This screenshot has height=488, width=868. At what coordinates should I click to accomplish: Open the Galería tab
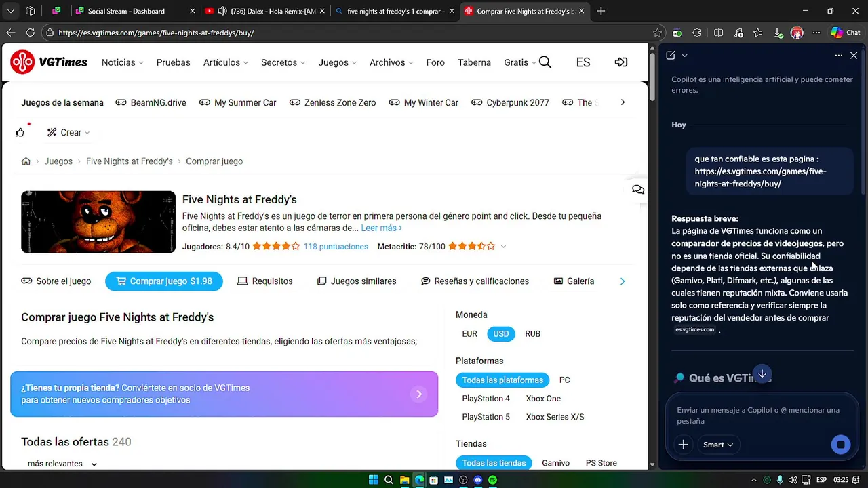pos(574,281)
